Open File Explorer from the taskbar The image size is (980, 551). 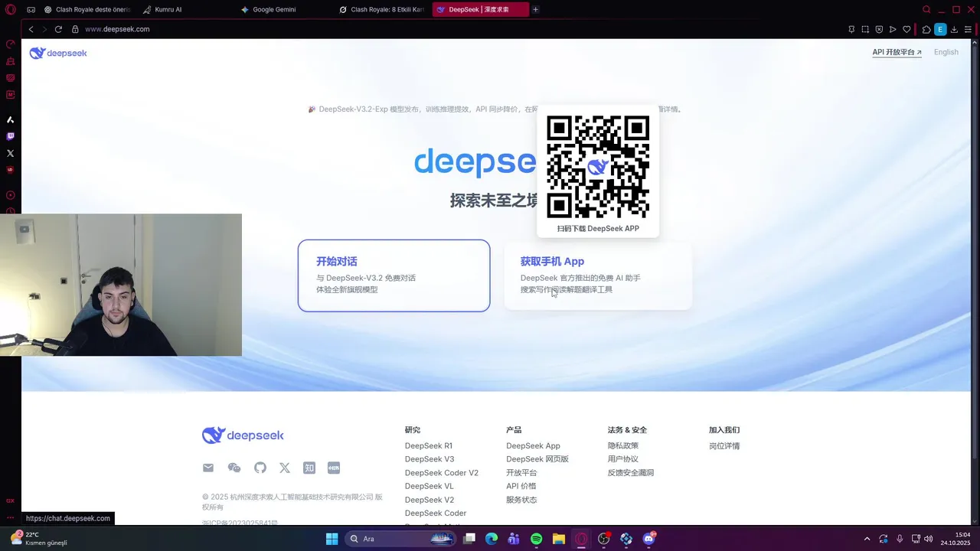559,539
